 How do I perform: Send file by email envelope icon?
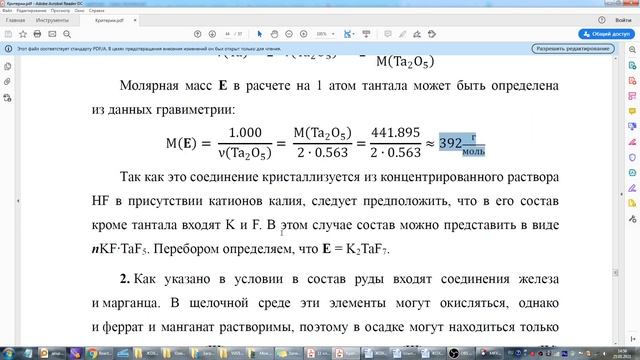coord(52,34)
